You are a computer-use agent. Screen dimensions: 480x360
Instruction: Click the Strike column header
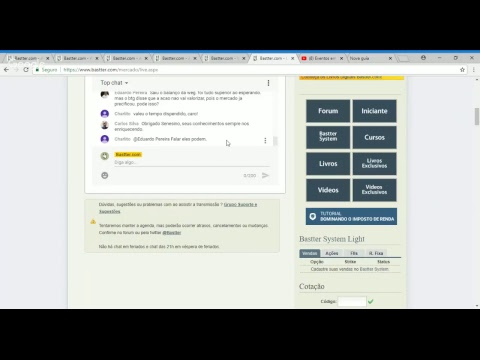(x=350, y=262)
